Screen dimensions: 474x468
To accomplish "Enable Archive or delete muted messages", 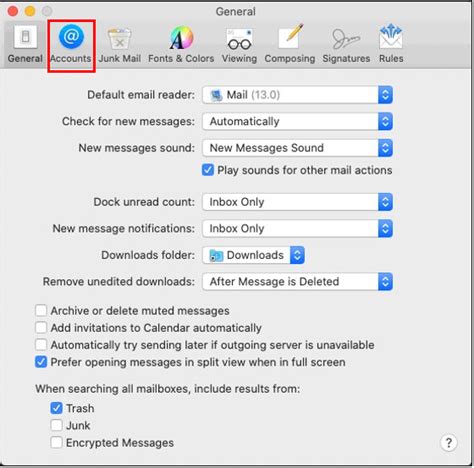I will click(41, 310).
